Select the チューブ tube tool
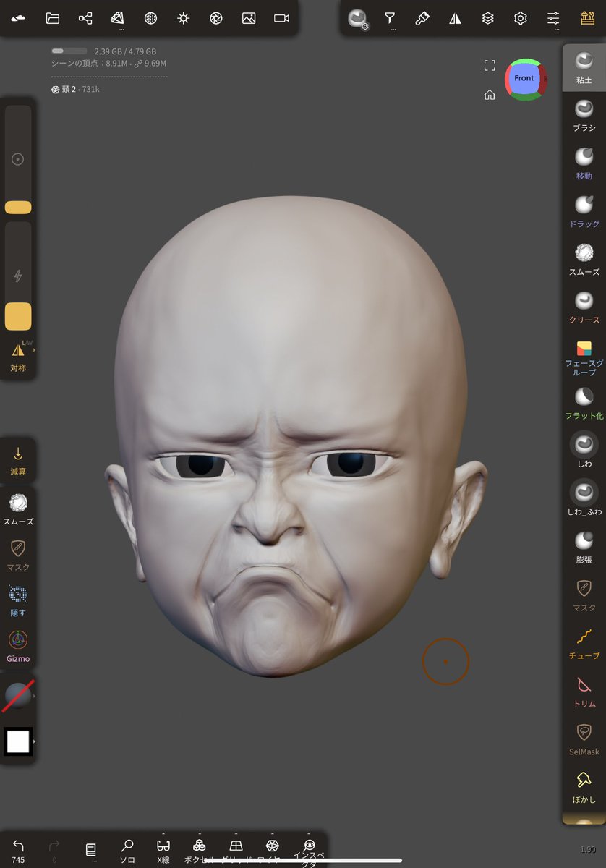Image resolution: width=606 pixels, height=868 pixels. pos(584,642)
